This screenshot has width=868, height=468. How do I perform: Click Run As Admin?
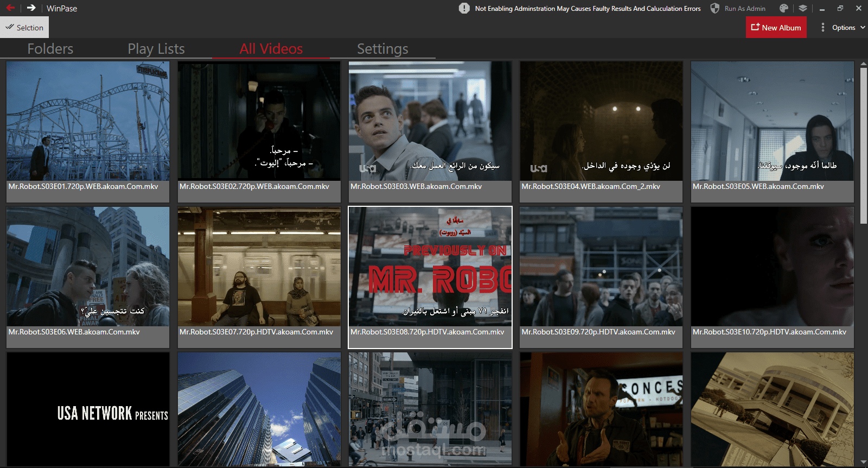click(x=745, y=9)
